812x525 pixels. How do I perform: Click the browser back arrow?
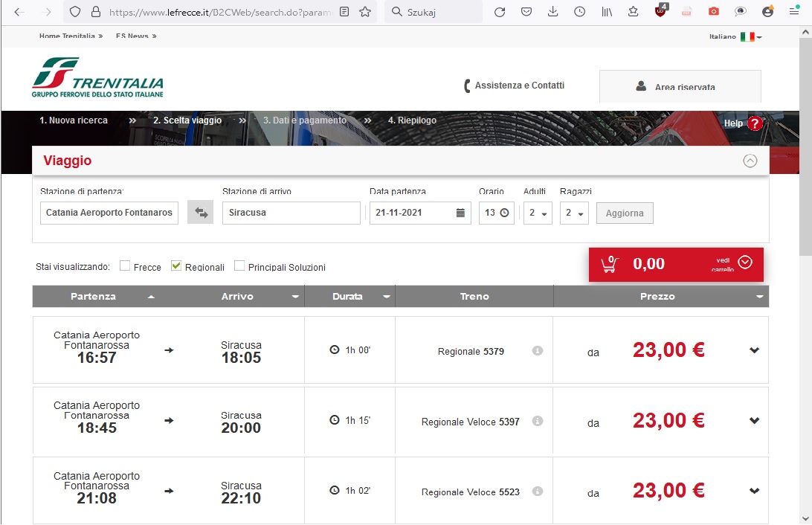click(x=19, y=12)
